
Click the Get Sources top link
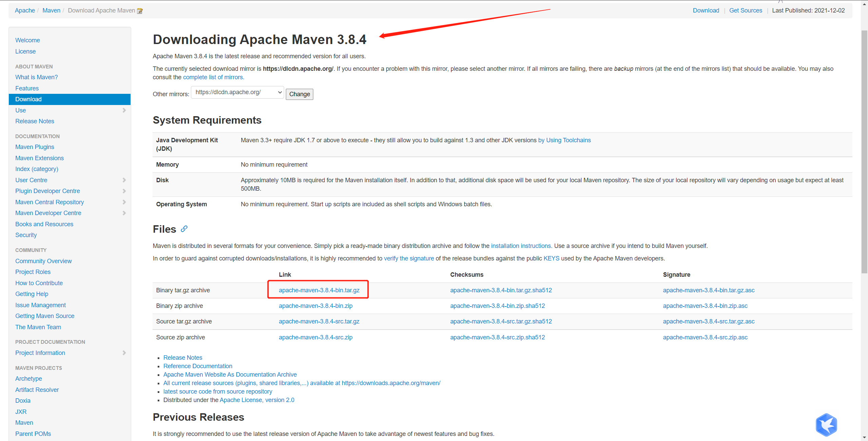point(745,10)
